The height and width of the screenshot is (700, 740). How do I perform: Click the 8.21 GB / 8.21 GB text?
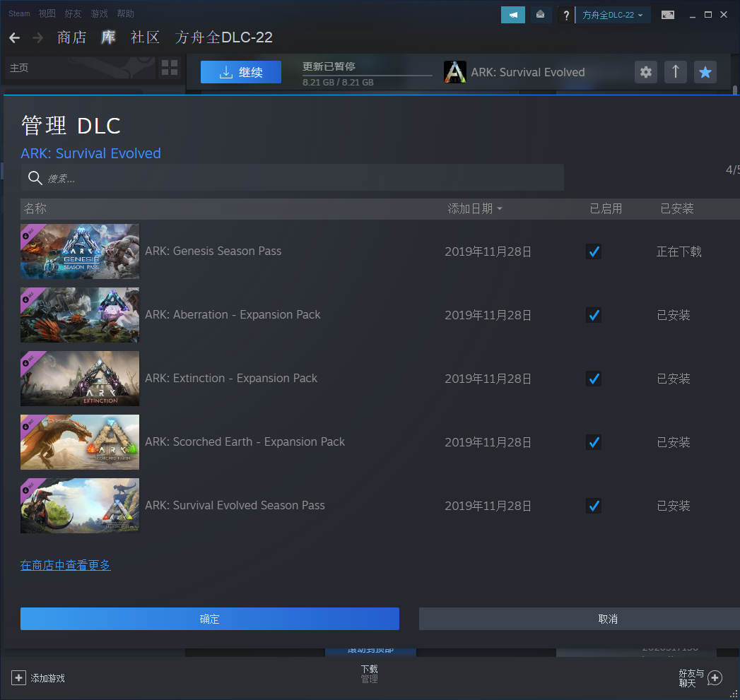[338, 83]
